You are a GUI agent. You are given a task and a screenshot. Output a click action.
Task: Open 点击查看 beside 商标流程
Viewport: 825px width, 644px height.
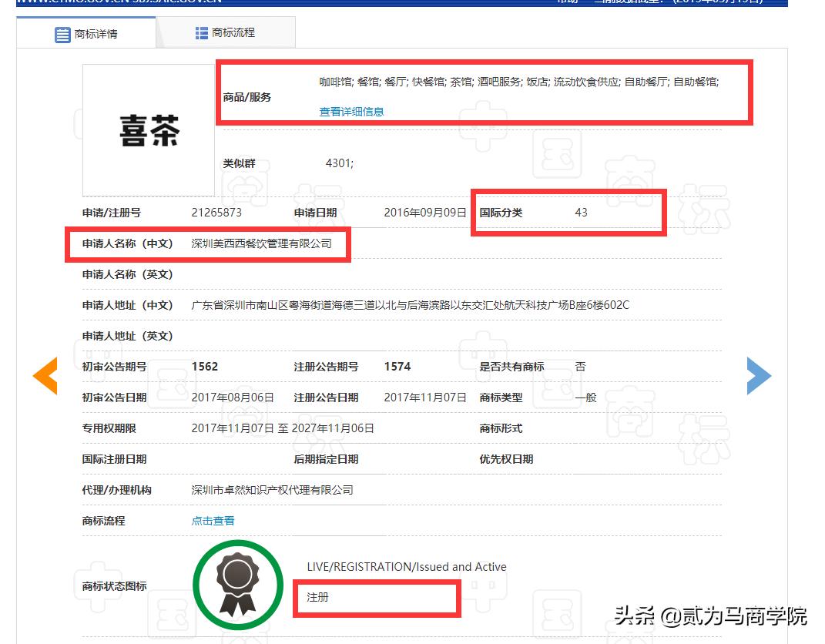[213, 521]
